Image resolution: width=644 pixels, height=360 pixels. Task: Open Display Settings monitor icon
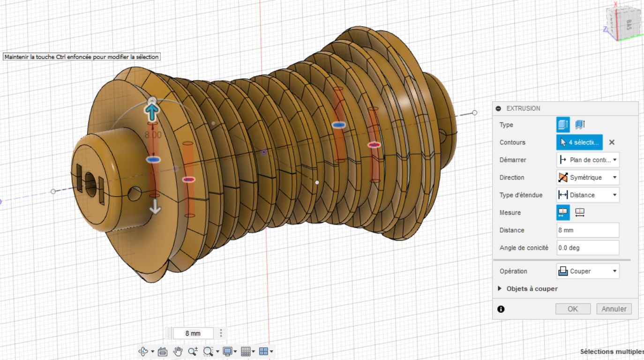(228, 351)
